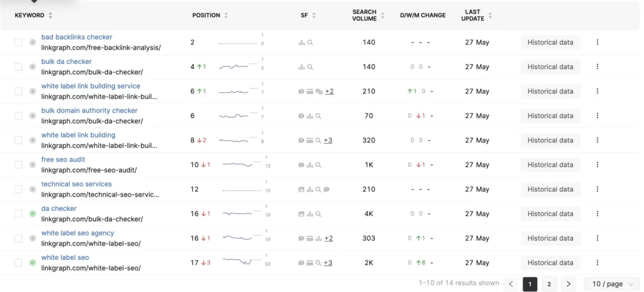Check the 'white label seo agency' row box
Image resolution: width=644 pixels, height=292 pixels.
click(x=18, y=238)
